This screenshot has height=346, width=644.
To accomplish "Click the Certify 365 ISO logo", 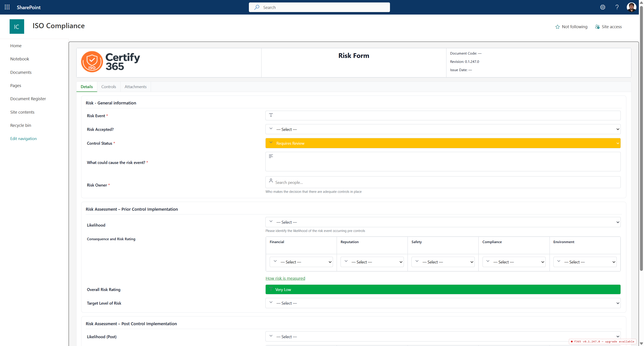I will click(x=110, y=62).
